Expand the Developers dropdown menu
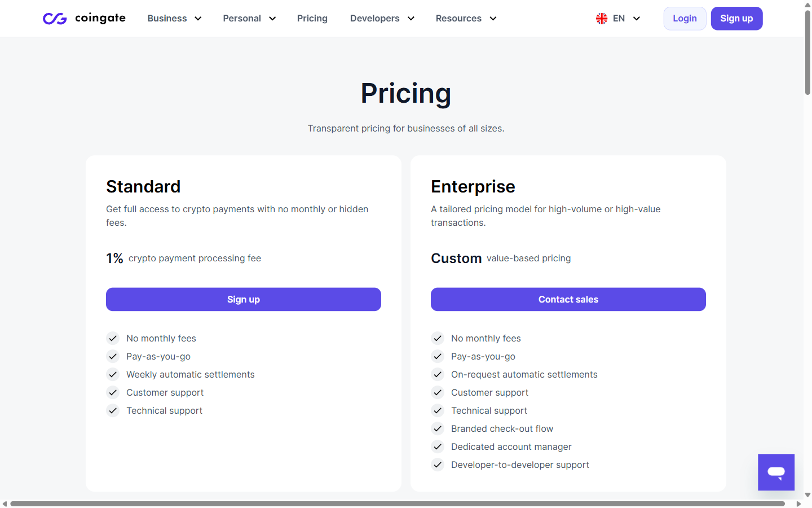The image size is (812, 508). [x=382, y=18]
